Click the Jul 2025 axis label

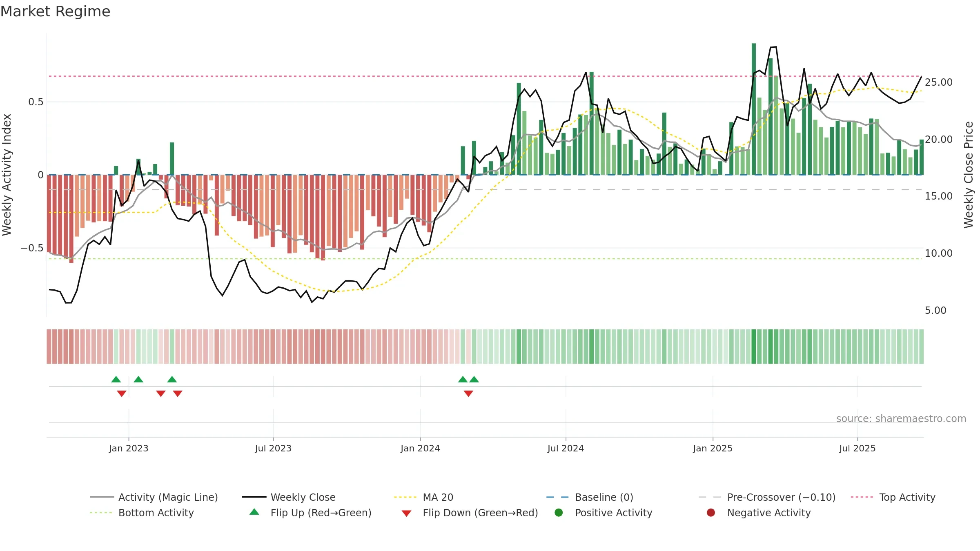click(x=857, y=448)
